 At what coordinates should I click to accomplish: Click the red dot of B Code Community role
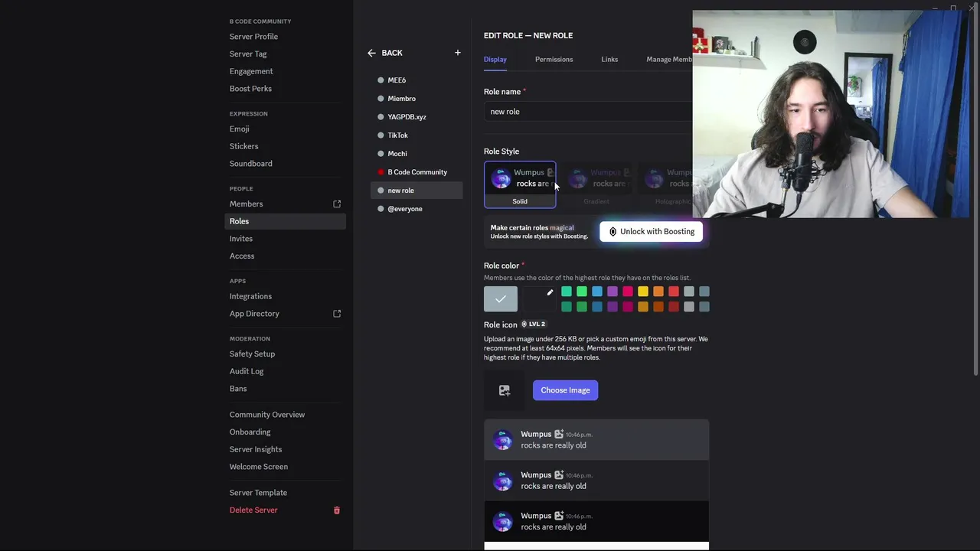(x=381, y=172)
